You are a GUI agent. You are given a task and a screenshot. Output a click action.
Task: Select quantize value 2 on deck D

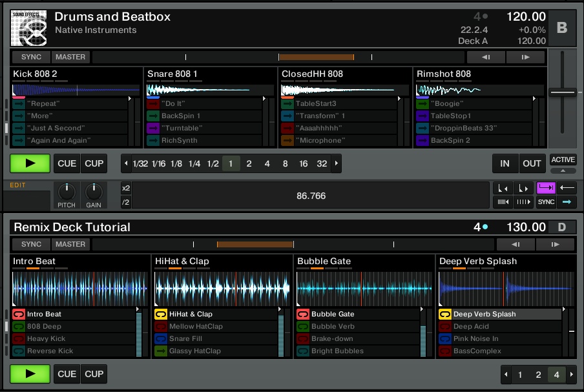coord(538,375)
